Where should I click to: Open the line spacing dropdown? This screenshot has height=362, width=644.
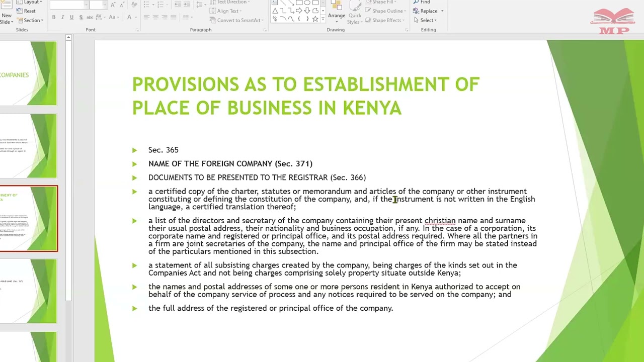[x=200, y=5]
